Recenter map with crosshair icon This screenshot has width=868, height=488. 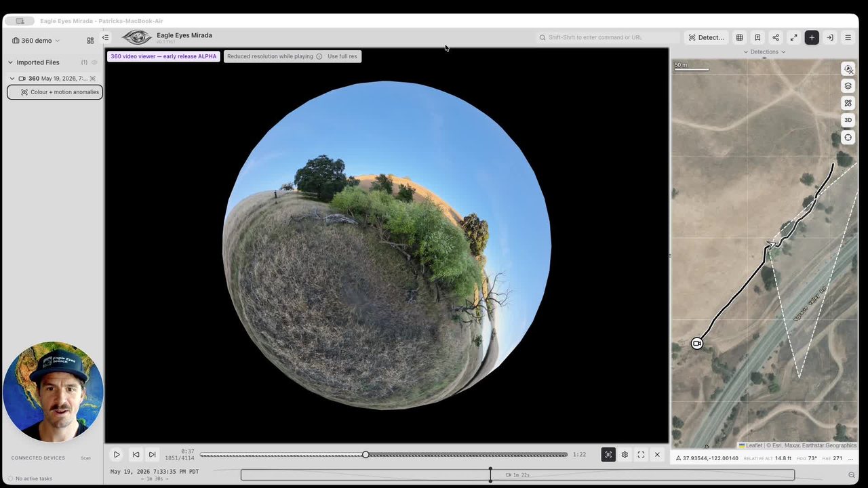click(848, 137)
